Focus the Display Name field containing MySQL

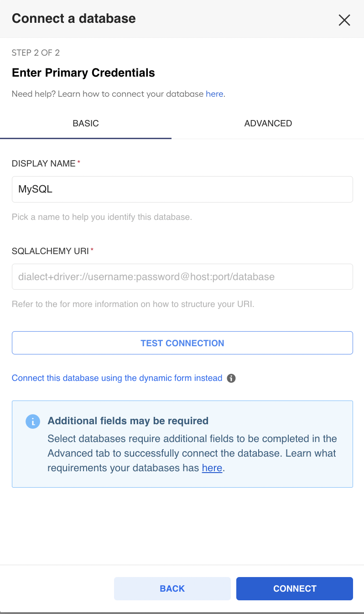182,189
